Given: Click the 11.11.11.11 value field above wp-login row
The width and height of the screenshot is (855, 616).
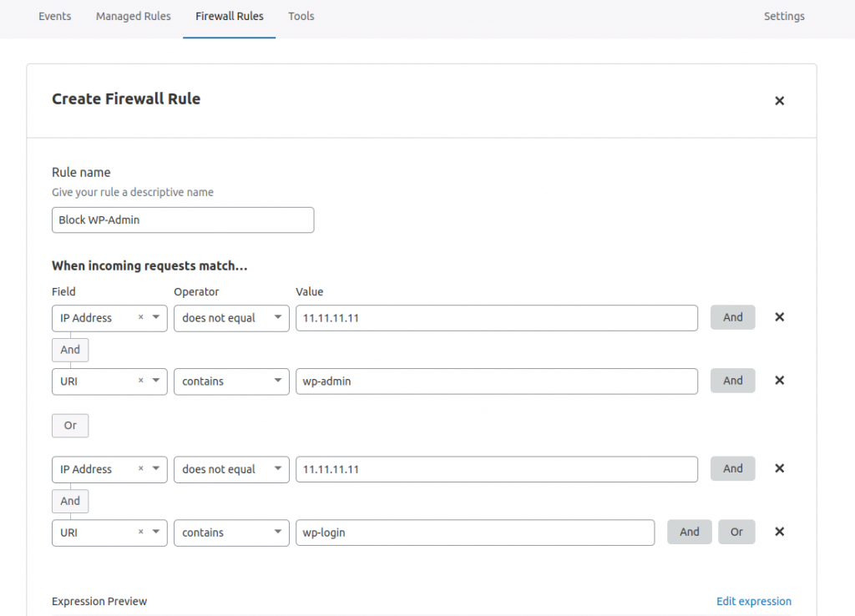Looking at the screenshot, I should 497,469.
